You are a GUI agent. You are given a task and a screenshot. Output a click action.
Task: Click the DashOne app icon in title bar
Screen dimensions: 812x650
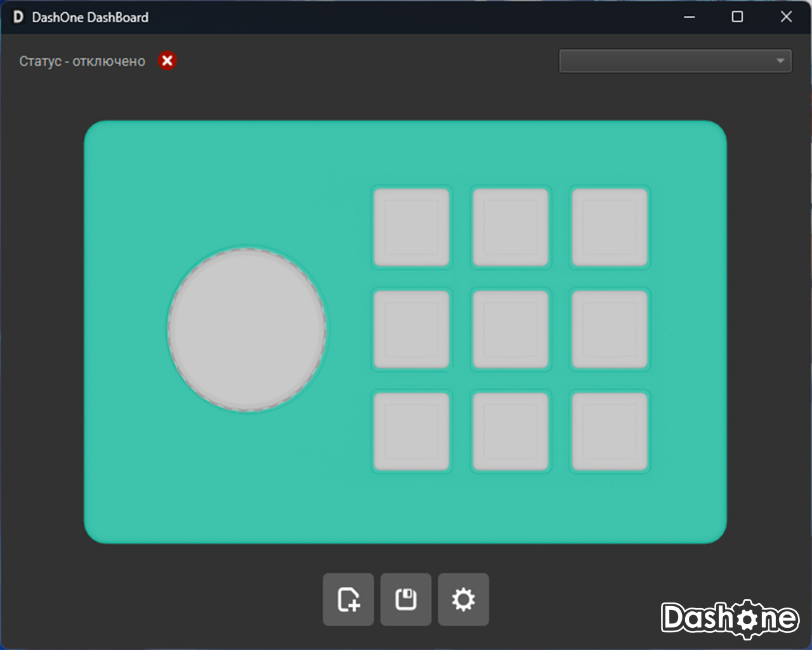coord(18,17)
